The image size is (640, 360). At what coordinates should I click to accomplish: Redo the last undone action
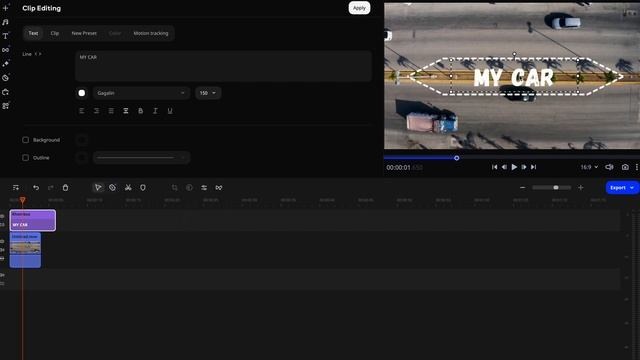point(51,187)
